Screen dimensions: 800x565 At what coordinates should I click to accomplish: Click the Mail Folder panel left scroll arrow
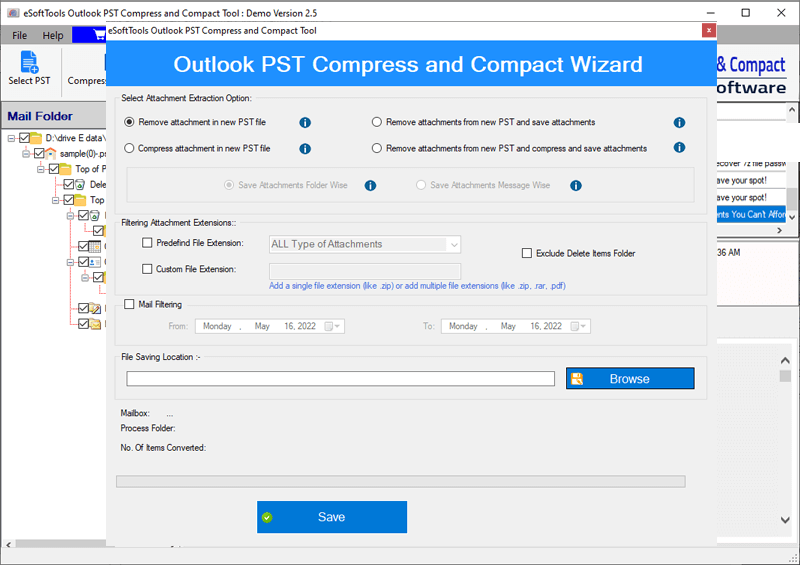(8, 545)
